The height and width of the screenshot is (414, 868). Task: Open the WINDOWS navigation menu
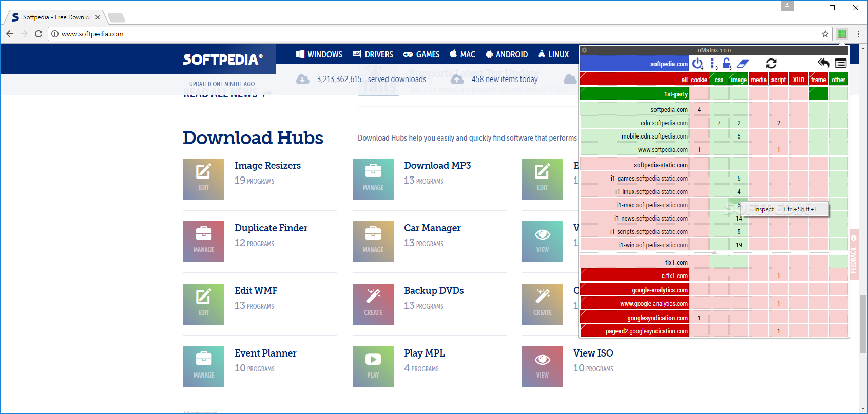pyautogui.click(x=319, y=54)
